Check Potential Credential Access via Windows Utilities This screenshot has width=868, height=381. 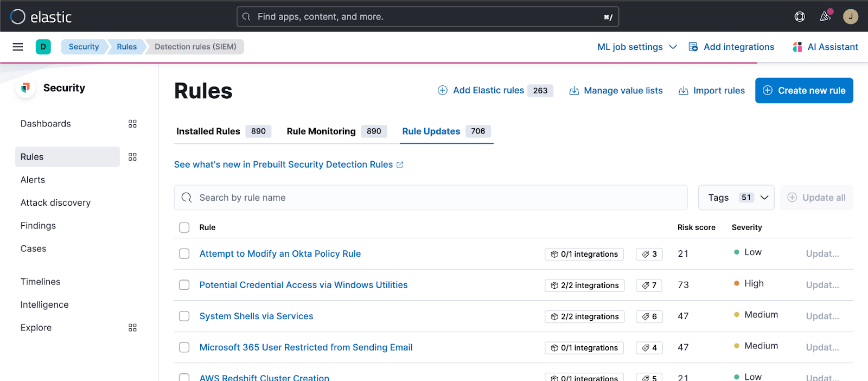(x=184, y=285)
